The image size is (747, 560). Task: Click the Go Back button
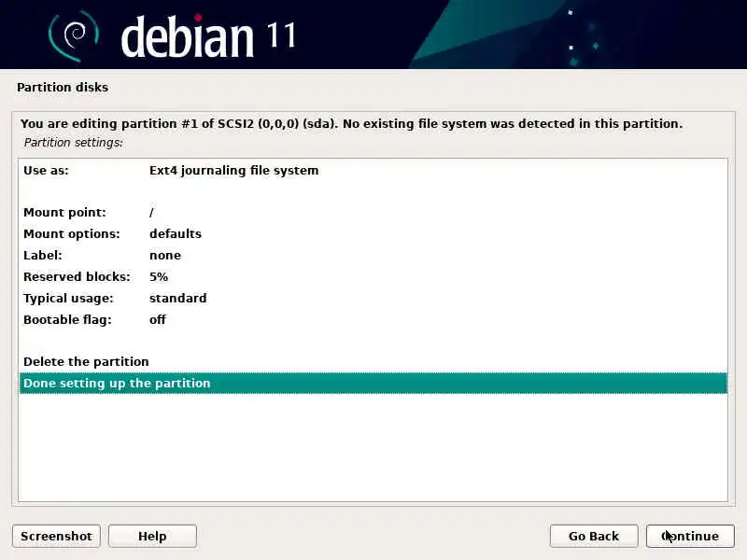[x=594, y=536]
